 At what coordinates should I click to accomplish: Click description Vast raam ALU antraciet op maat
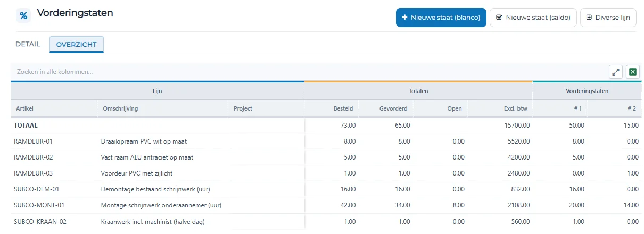[x=147, y=157]
